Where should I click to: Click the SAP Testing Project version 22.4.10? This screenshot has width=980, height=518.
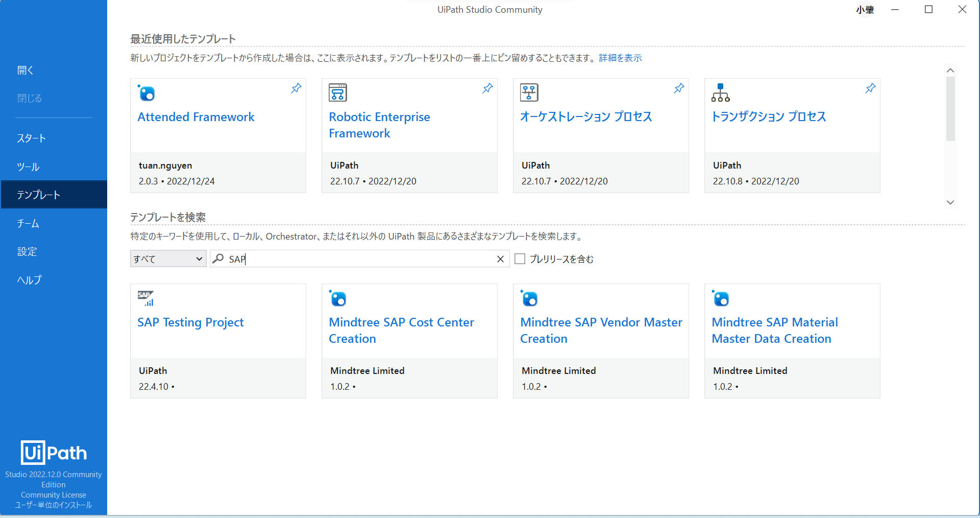tap(156, 387)
